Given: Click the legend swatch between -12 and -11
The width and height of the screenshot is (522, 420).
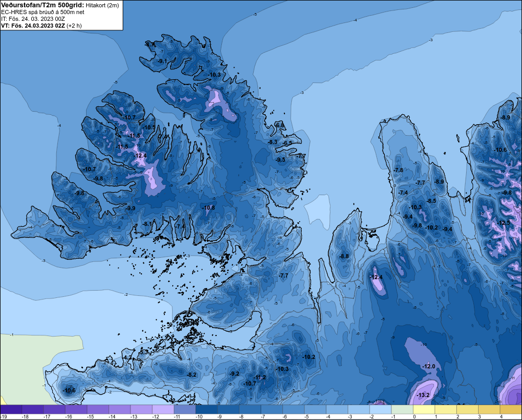Looking at the screenshot, I should 163,409.
